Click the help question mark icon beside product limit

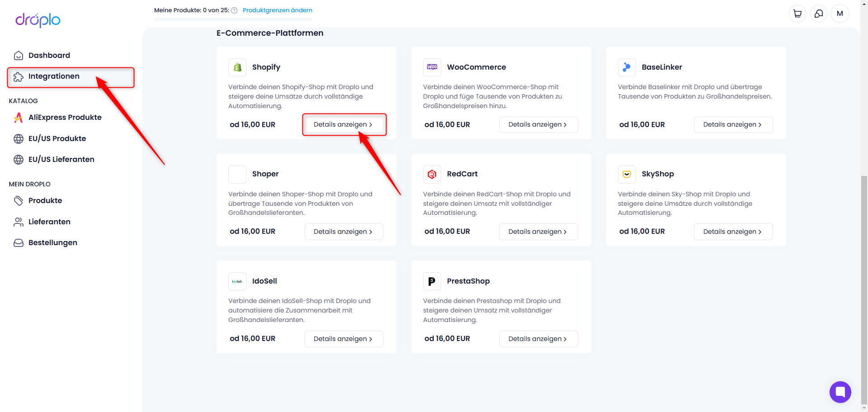[234, 10]
